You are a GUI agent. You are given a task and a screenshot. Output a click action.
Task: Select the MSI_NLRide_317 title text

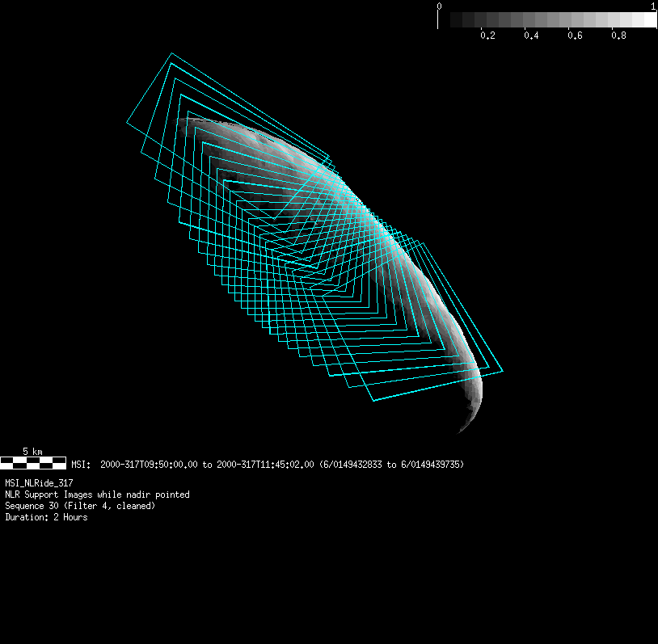pyautogui.click(x=39, y=483)
